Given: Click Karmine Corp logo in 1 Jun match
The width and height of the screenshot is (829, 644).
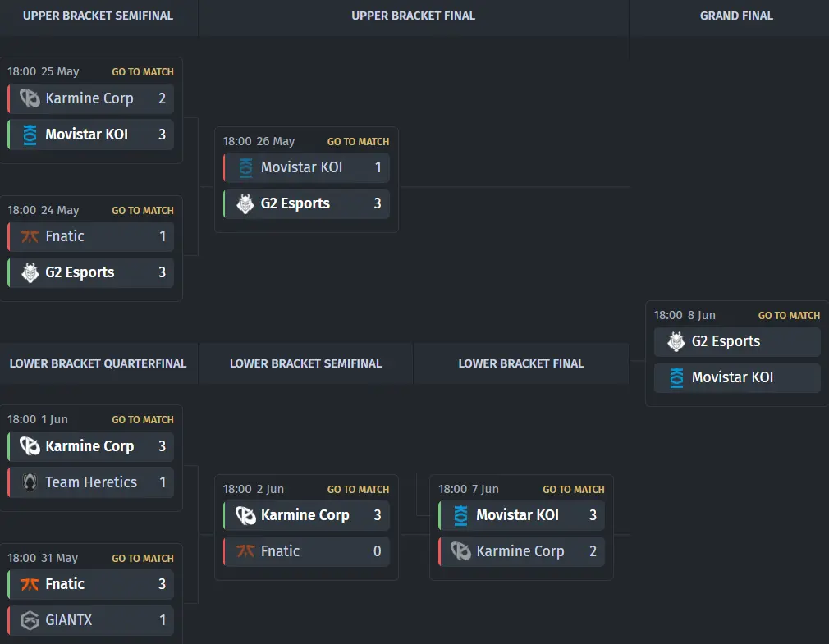Looking at the screenshot, I should tap(30, 446).
